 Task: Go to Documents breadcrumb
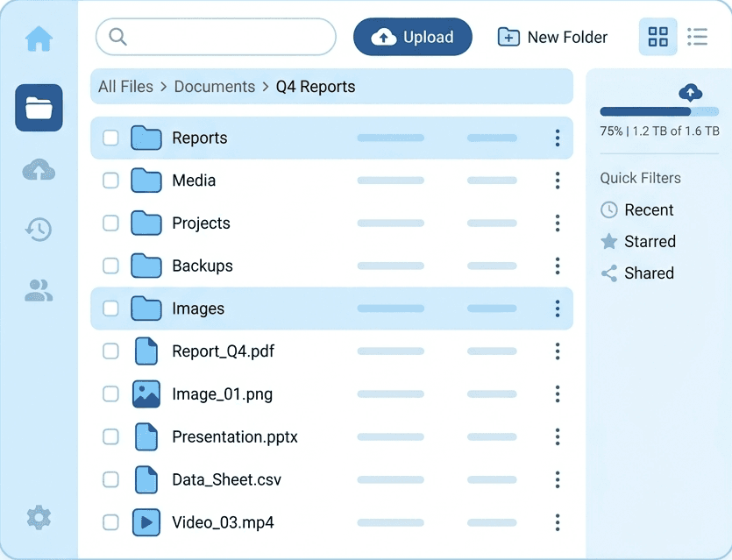coord(214,87)
